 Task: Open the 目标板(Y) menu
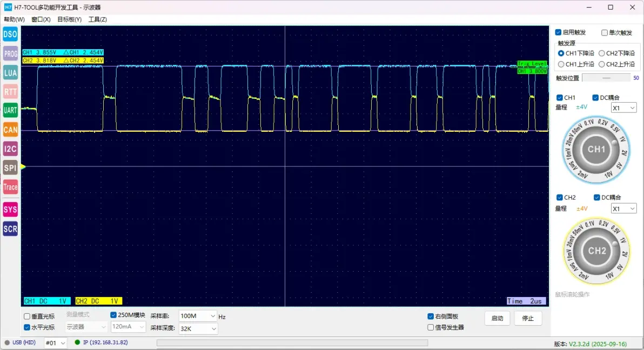point(69,19)
